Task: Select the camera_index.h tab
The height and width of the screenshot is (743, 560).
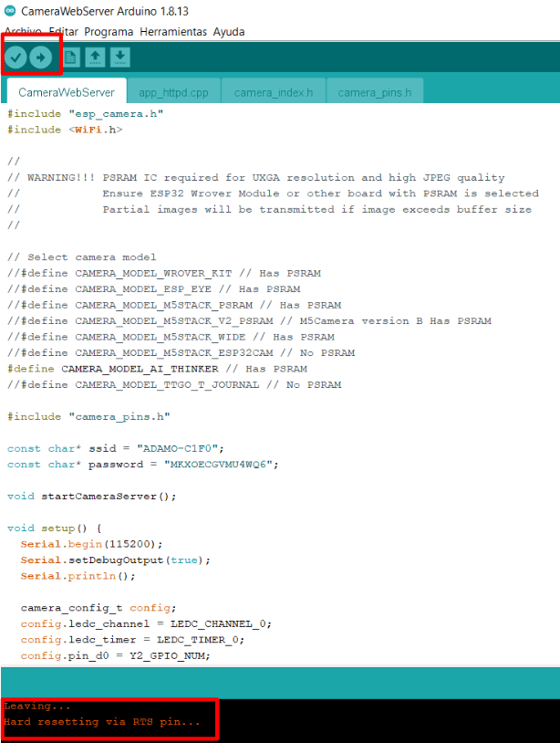Action: click(273, 92)
